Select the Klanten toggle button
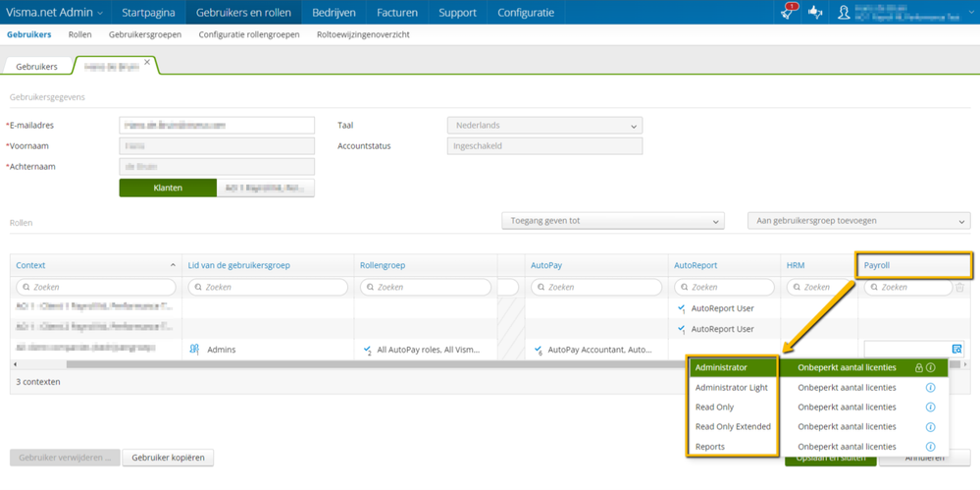The image size is (980, 490). tap(168, 188)
